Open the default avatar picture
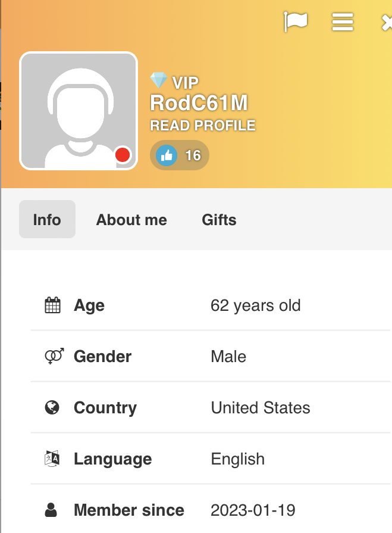 (x=79, y=111)
